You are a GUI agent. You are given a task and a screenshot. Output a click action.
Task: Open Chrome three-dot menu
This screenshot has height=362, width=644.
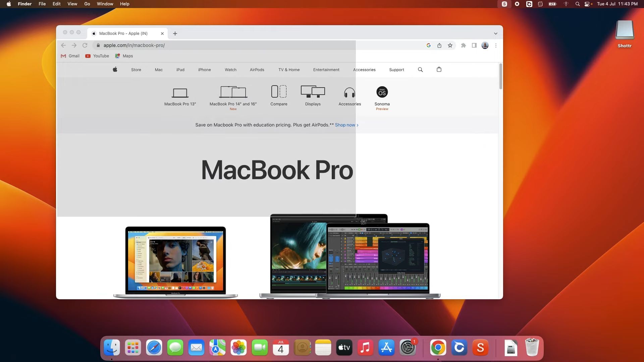(496, 45)
